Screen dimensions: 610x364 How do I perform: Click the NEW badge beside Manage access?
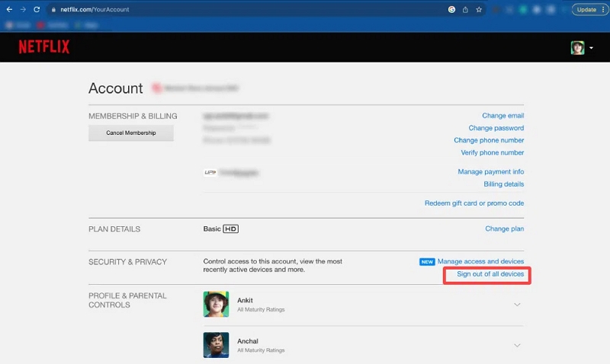427,262
